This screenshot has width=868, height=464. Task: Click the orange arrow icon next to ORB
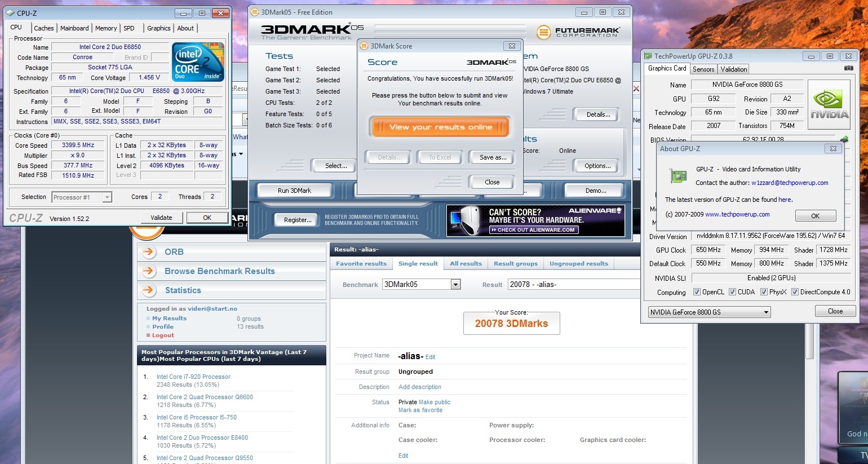(x=149, y=252)
